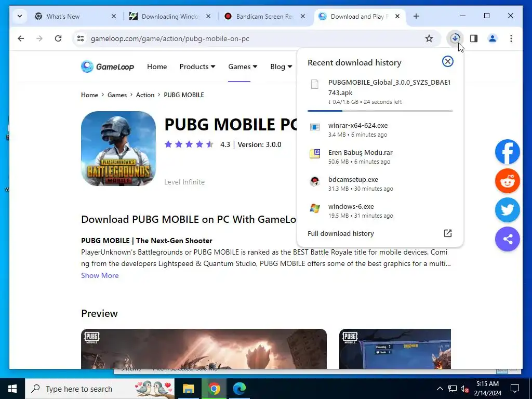Switch to the Downloading Windows tab

tap(170, 16)
